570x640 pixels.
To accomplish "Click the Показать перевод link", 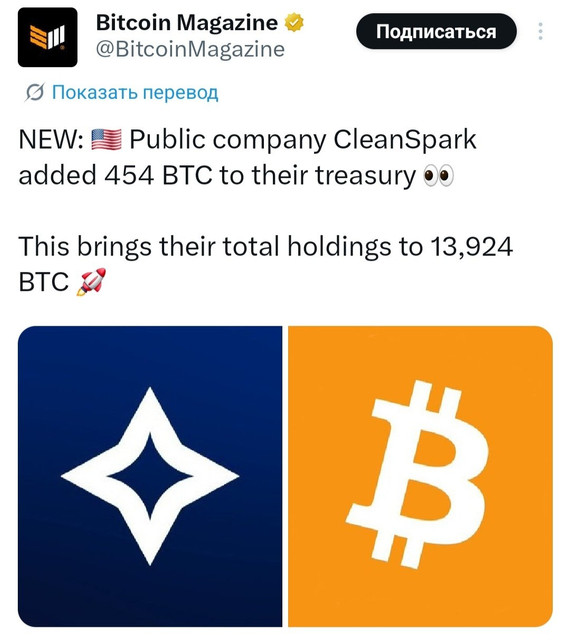I will click(x=135, y=93).
